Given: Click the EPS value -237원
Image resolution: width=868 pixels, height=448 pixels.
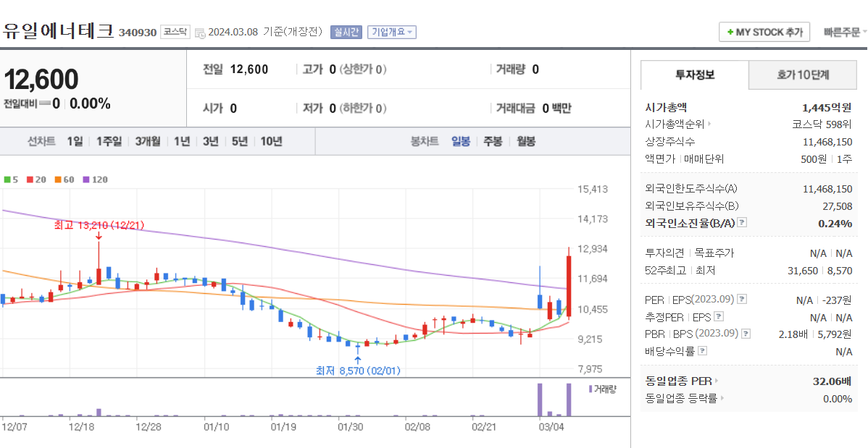Looking at the screenshot, I should pyautogui.click(x=837, y=300).
